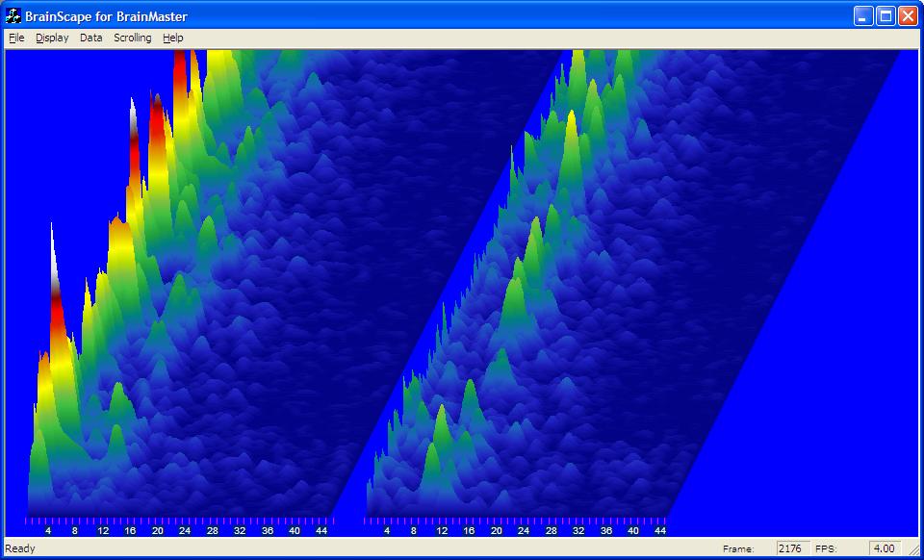Open the Display menu

[x=52, y=38]
